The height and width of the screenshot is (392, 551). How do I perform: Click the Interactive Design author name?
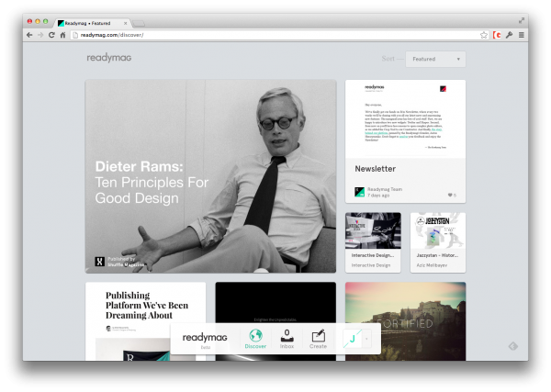371,265
